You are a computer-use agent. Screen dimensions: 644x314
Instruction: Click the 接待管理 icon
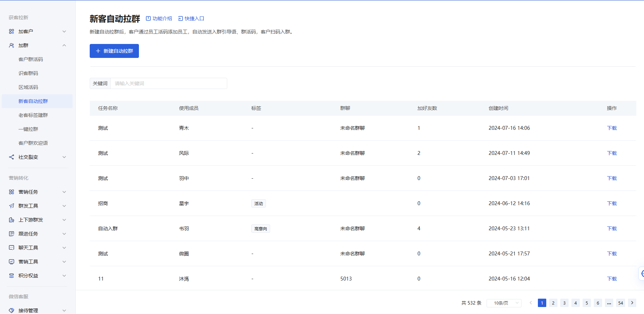pos(12,311)
